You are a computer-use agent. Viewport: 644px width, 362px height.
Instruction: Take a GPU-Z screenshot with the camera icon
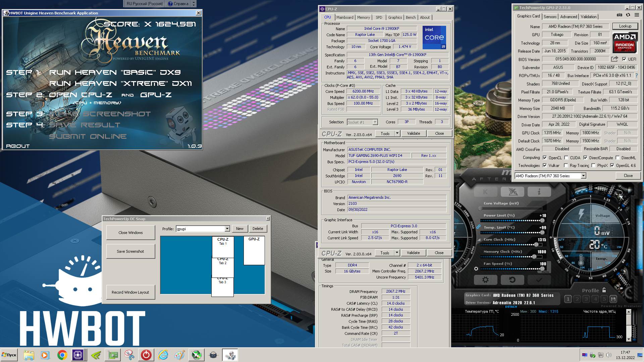coord(619,15)
